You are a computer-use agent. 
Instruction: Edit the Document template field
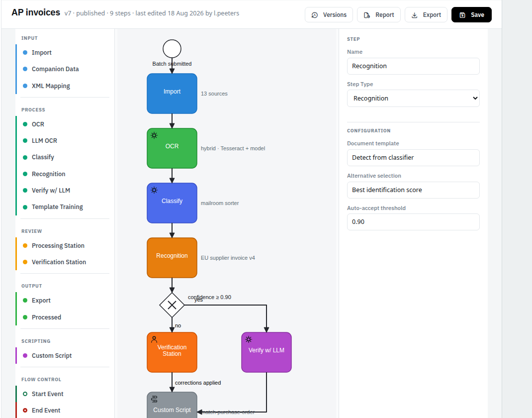413,158
